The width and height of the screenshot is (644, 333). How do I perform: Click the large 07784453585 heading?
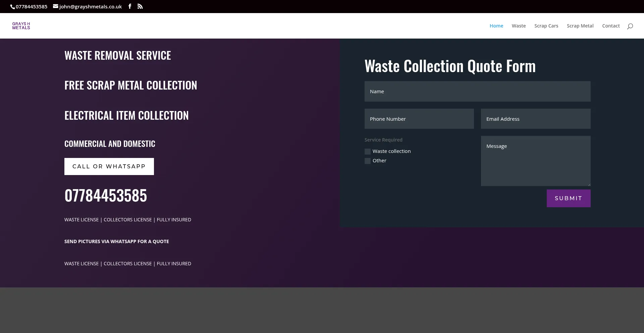point(106,196)
